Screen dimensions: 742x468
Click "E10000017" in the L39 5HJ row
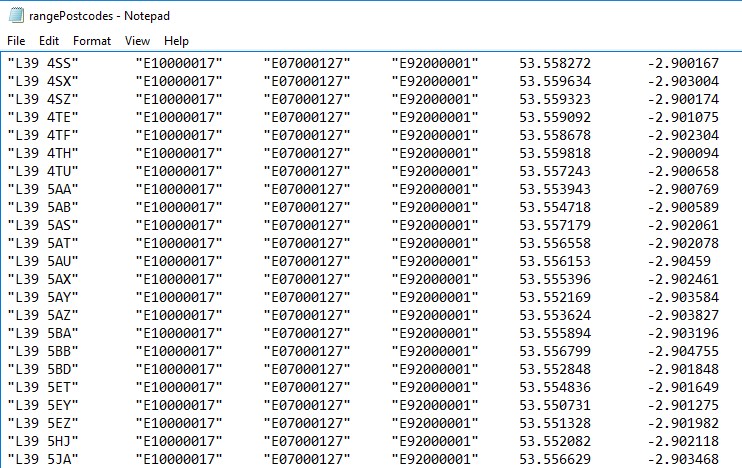point(179,441)
